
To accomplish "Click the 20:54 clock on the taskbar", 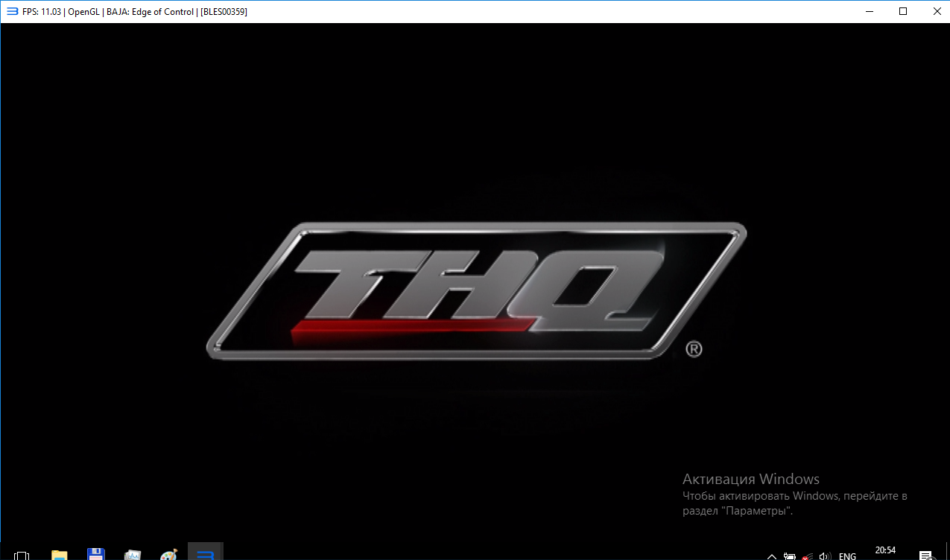I will coord(885,550).
